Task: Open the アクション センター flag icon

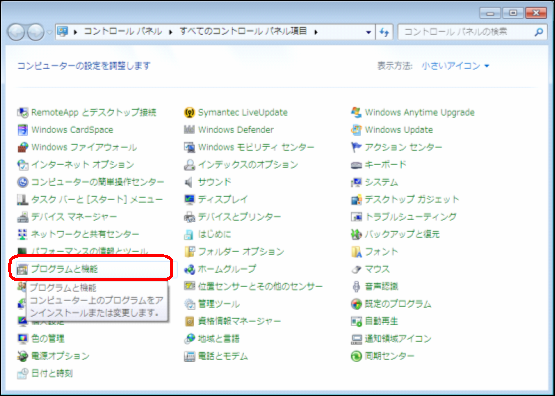Action: (x=356, y=147)
